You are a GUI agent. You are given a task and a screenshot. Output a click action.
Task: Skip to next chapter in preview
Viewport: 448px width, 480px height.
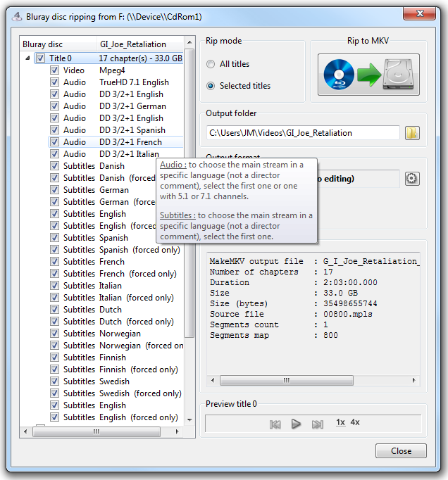point(318,424)
